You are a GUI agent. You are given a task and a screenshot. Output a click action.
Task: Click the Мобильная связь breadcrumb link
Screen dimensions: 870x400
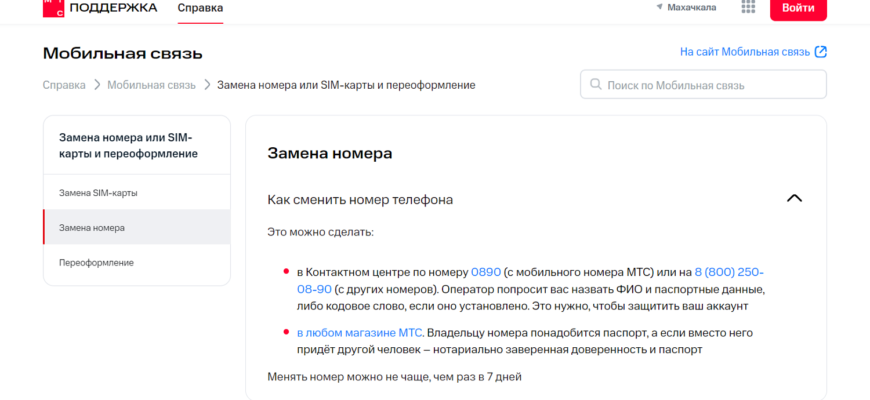(x=151, y=85)
